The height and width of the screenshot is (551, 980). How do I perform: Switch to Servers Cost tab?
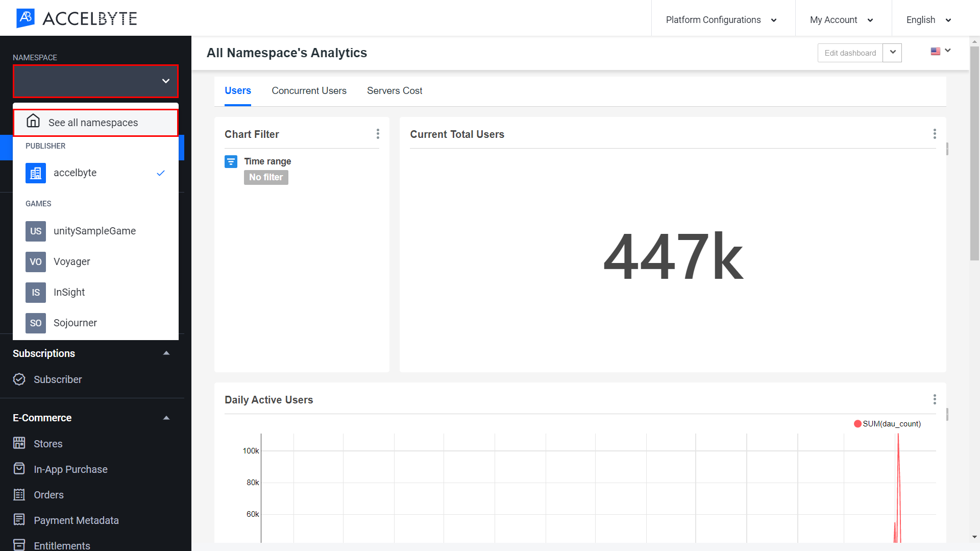(395, 91)
